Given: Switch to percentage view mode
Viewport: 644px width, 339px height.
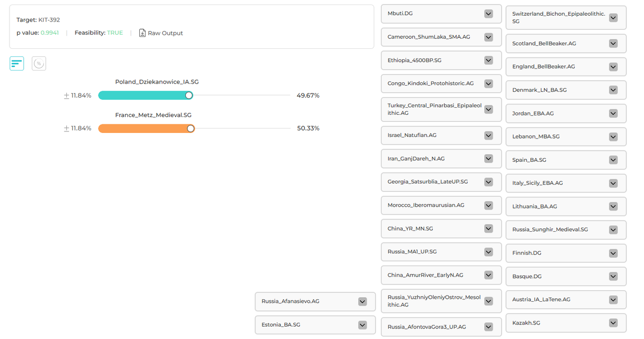Looking at the screenshot, I should click(39, 63).
